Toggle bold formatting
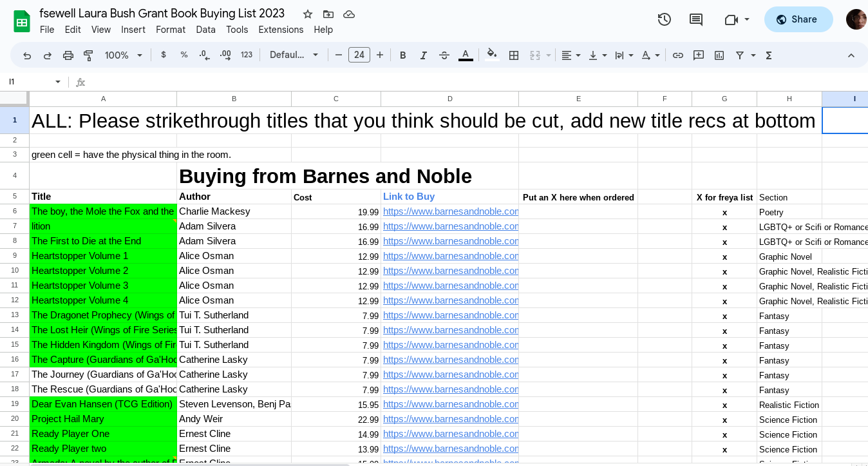868x466 pixels. click(403, 55)
